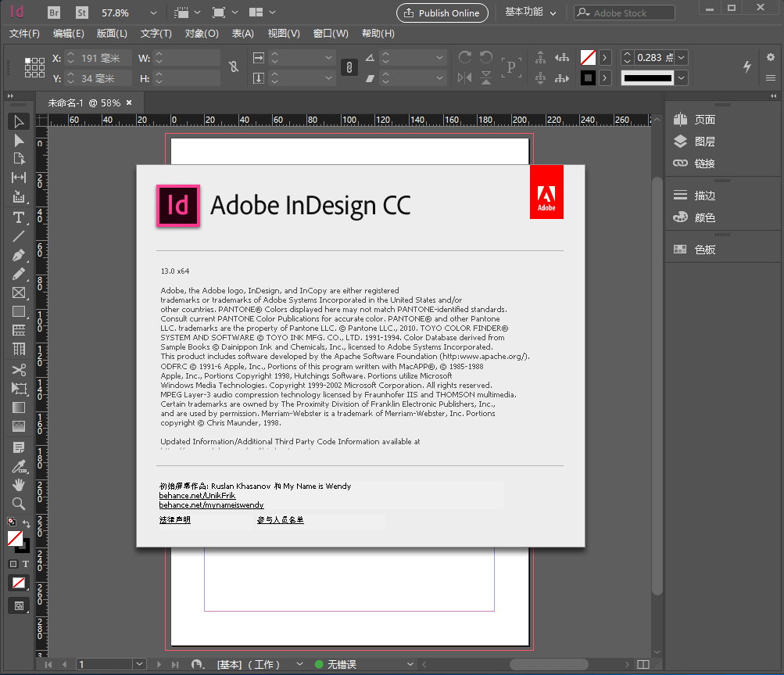784x675 pixels.
Task: Click the black stroke swatch in control bar
Action: coord(588,78)
